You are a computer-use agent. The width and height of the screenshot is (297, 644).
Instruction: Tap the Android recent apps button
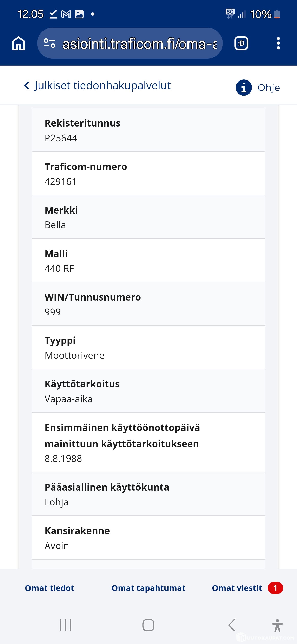65,625
